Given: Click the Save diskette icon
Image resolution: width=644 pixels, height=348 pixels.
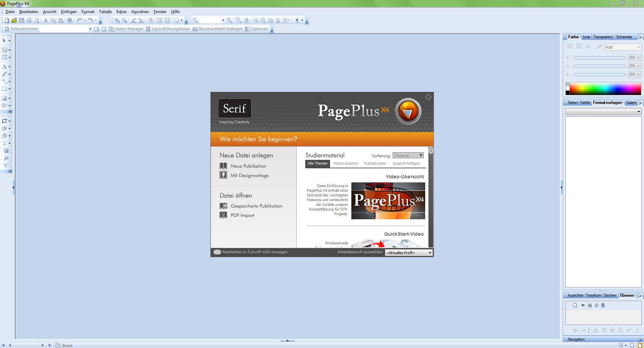Looking at the screenshot, I should click(x=21, y=20).
